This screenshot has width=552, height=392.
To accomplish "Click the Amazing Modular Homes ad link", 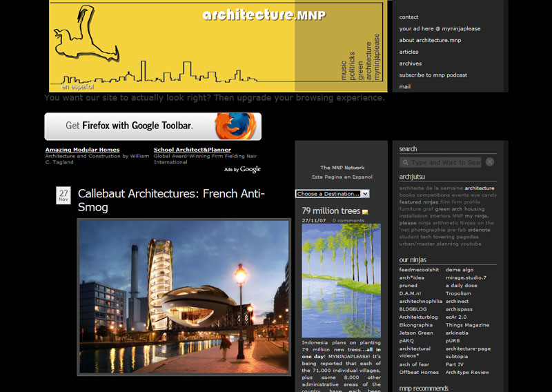I will (82, 150).
